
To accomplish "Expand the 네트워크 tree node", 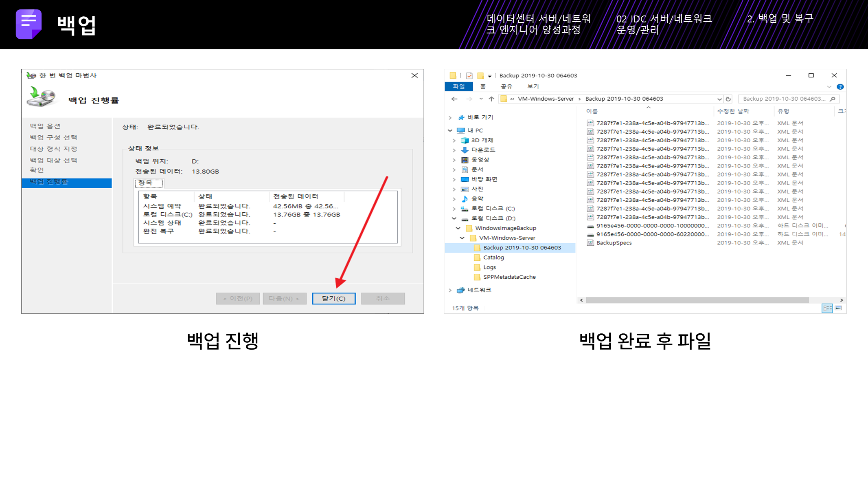I will click(x=450, y=290).
